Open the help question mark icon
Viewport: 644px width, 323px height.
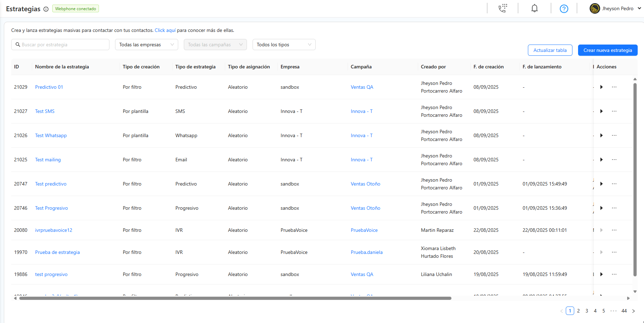point(564,9)
